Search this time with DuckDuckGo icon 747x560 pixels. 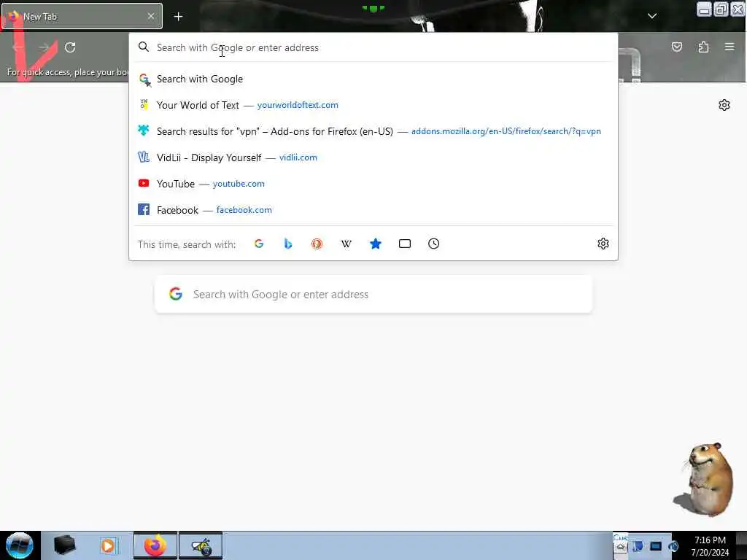pos(317,244)
